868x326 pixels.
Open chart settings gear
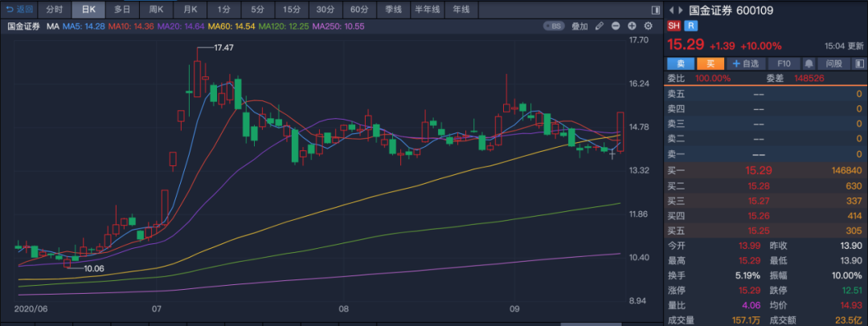[649, 26]
